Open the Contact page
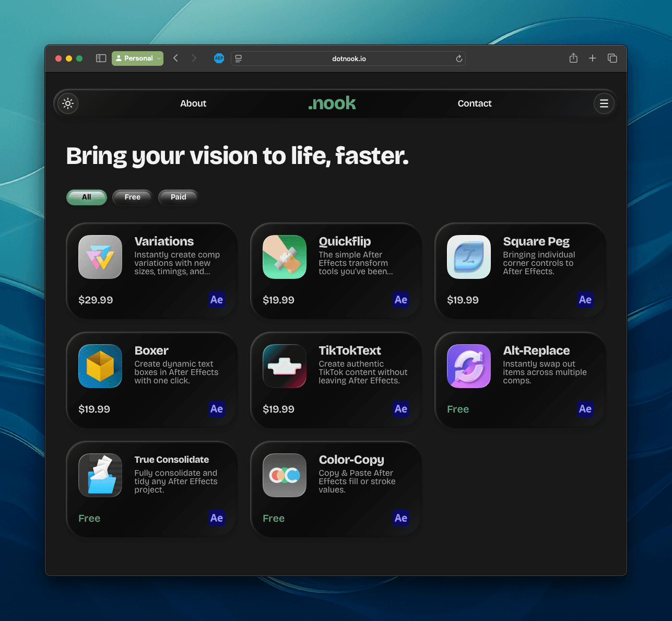Image resolution: width=672 pixels, height=621 pixels. [475, 103]
